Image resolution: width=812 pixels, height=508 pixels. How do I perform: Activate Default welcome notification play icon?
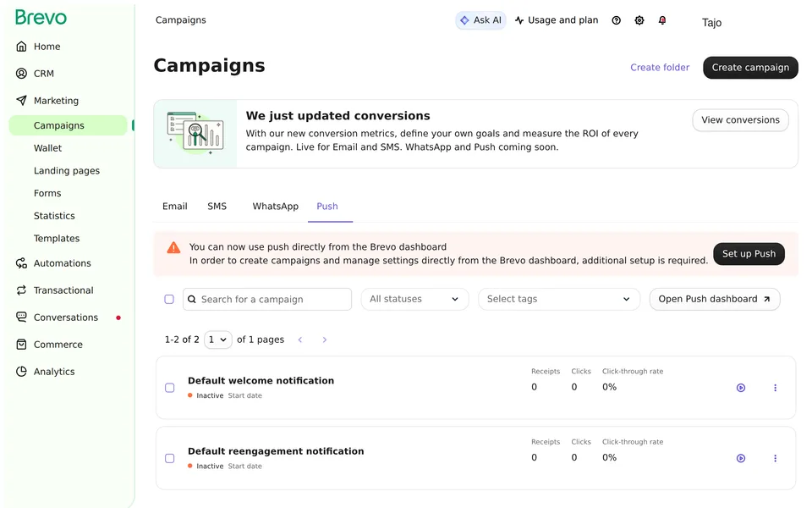[741, 388]
